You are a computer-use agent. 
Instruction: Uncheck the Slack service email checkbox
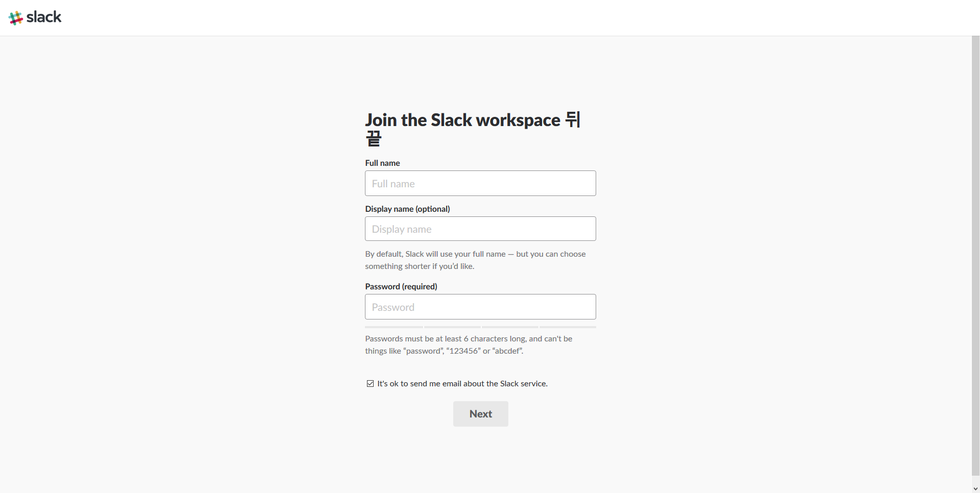370,383
